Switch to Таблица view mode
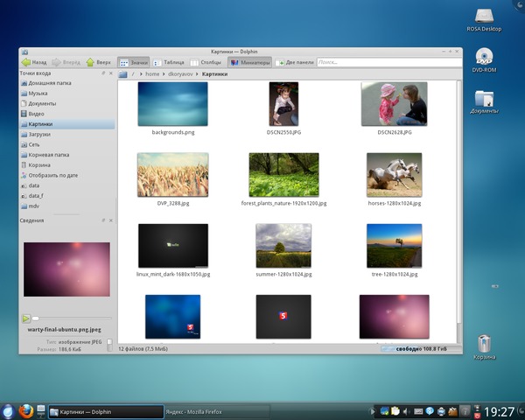The height and width of the screenshot is (420, 525). tap(169, 63)
